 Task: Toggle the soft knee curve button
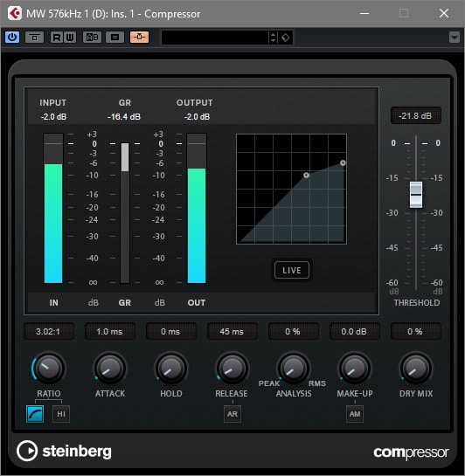(x=35, y=414)
